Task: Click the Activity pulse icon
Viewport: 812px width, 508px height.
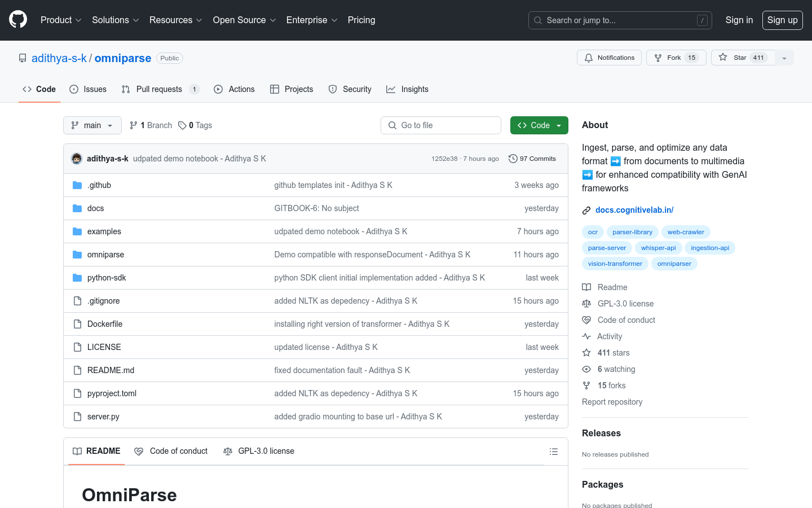Action: [586, 336]
